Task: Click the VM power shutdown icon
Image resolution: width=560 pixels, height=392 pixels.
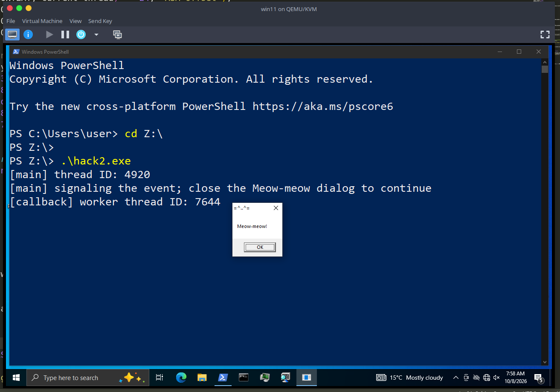Action: click(81, 35)
